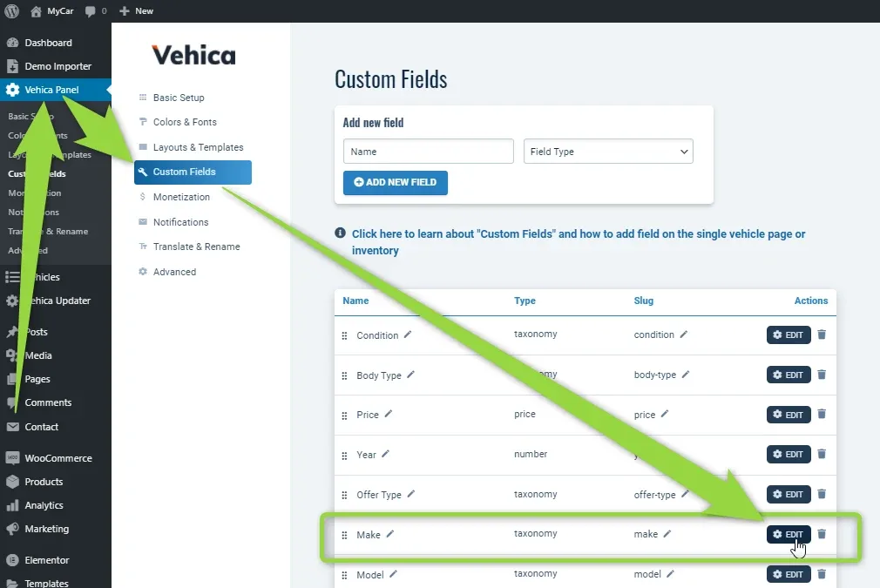Screen dimensions: 880x588
Task: Delete the Offer Type field trash icon
Action: [822, 494]
